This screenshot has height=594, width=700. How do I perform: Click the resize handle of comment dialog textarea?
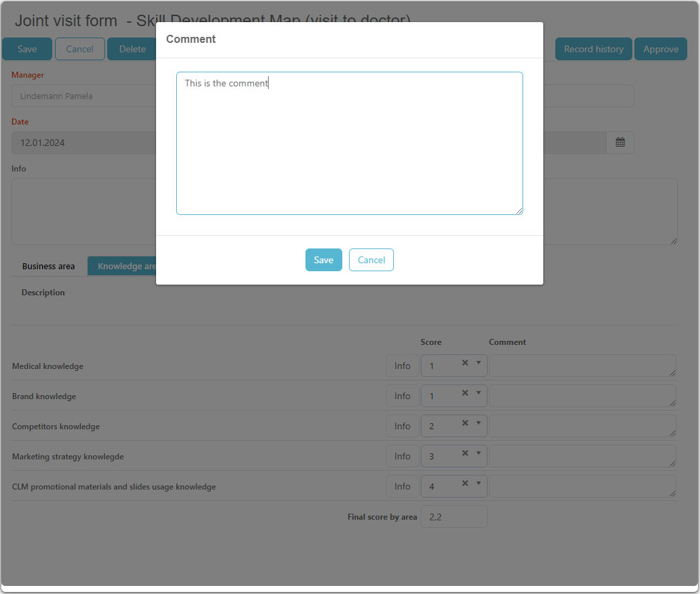tap(518, 210)
